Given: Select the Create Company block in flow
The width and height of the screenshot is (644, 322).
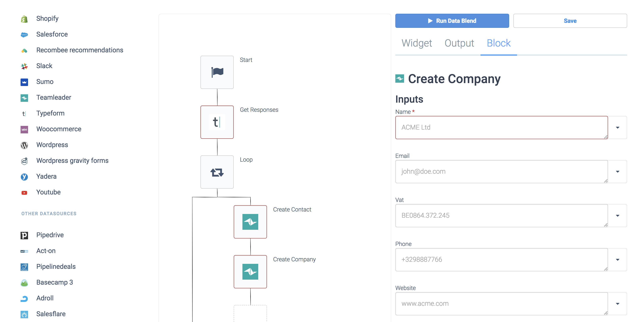Looking at the screenshot, I should [x=250, y=272].
